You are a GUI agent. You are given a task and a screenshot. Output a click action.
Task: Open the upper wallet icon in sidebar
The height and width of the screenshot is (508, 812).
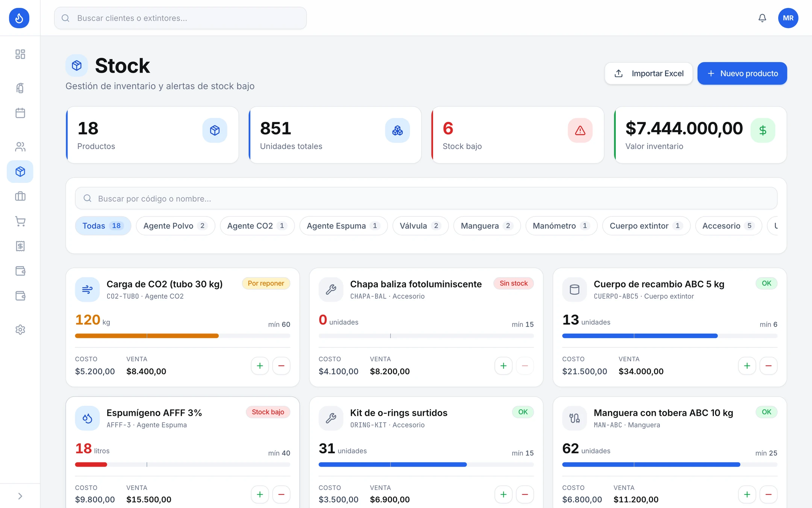tap(20, 271)
